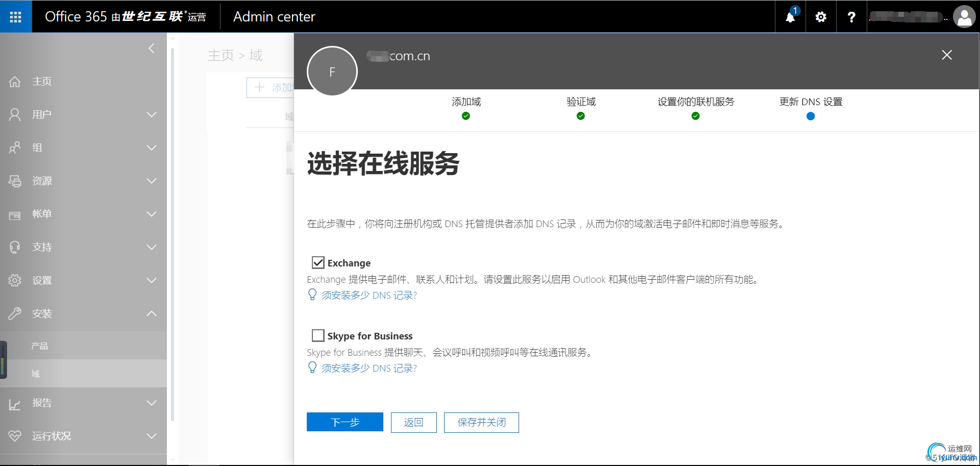Click the billing card icon beside 帐单

(15, 215)
